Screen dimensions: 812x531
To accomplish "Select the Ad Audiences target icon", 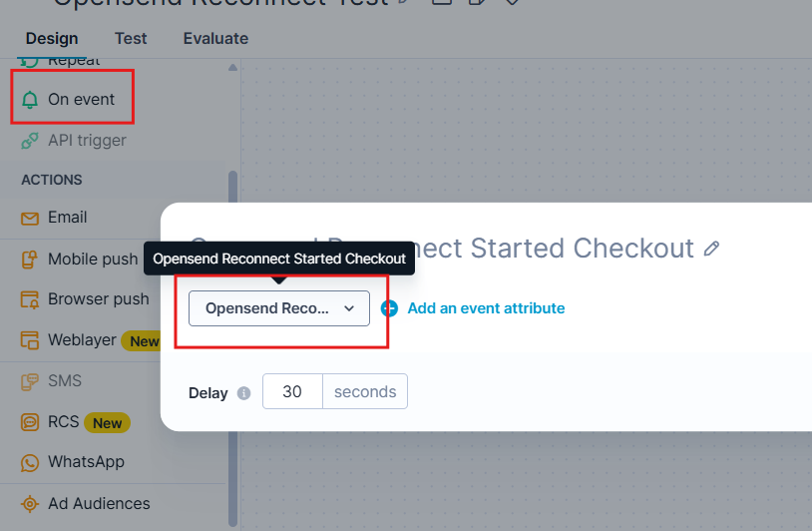I will click(x=30, y=504).
